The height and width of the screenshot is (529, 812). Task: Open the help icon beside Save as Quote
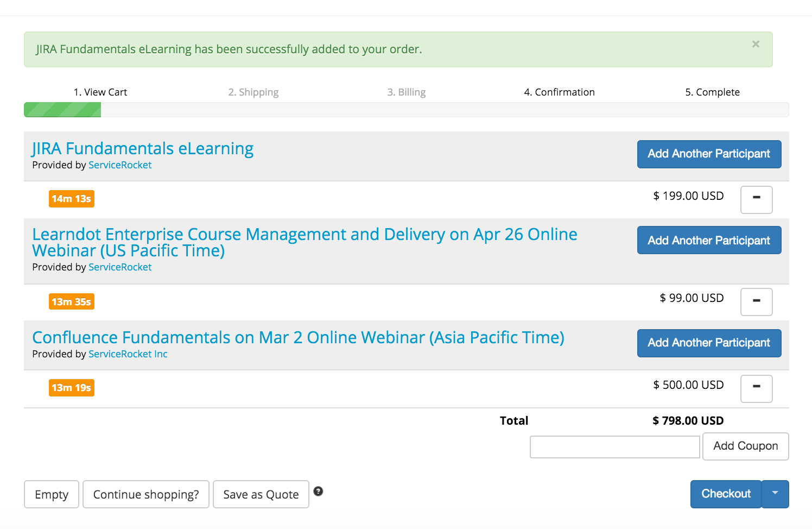click(319, 491)
